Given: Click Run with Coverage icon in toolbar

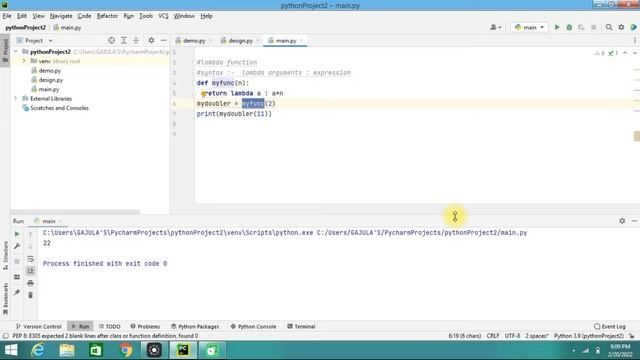Looking at the screenshot, I should click(581, 27).
